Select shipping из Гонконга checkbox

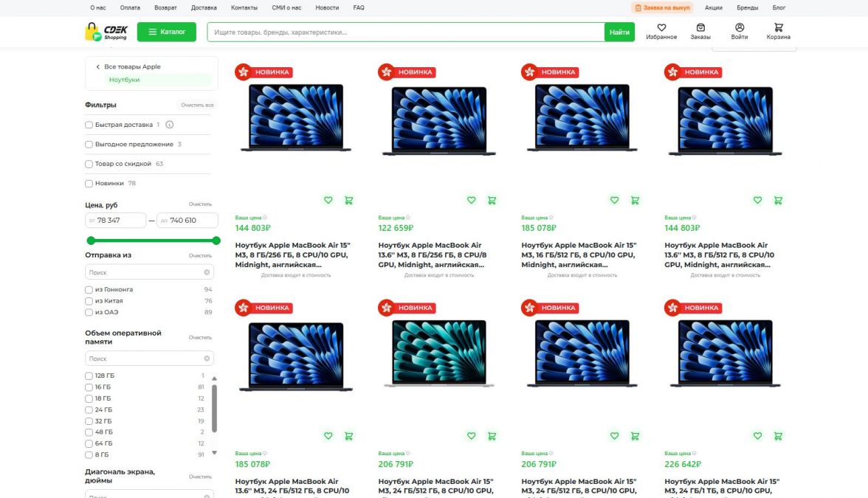click(89, 290)
